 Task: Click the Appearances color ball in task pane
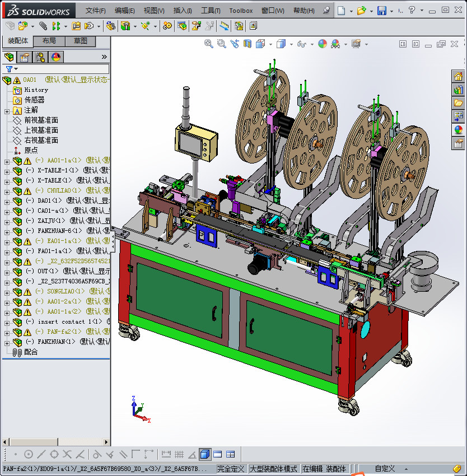click(458, 129)
